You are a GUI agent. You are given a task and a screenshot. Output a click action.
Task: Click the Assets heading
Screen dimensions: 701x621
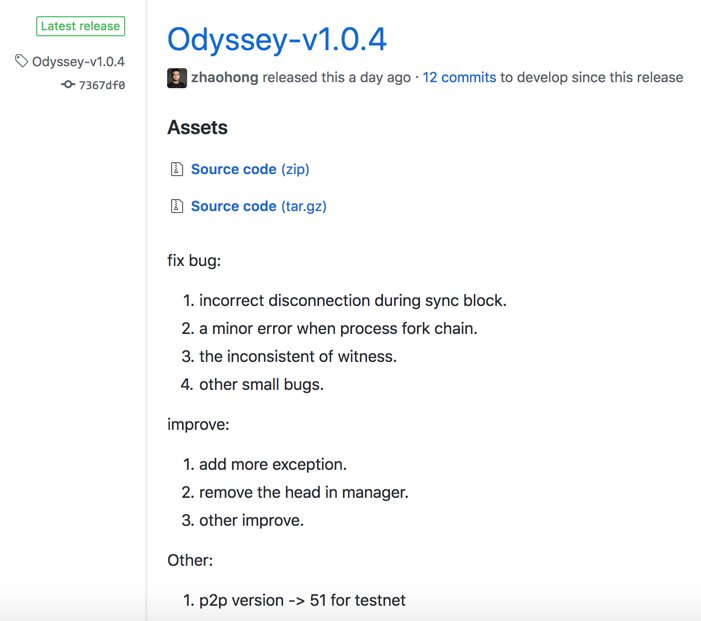coord(197,127)
